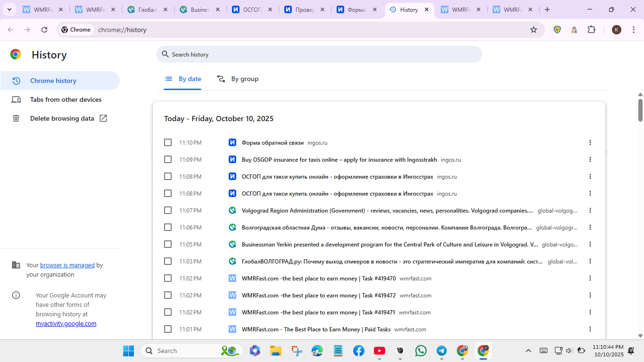
Task: Reload the history page
Action: coord(44,30)
